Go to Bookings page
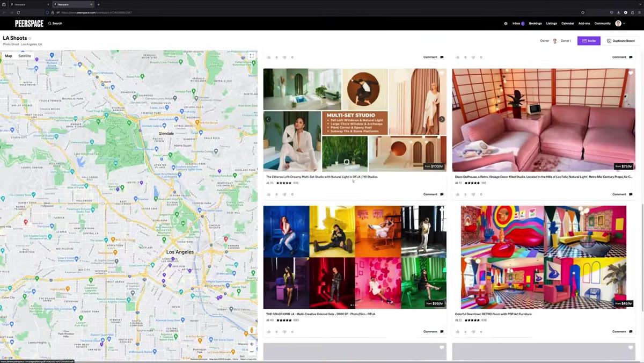The image size is (644, 363). 535,24
